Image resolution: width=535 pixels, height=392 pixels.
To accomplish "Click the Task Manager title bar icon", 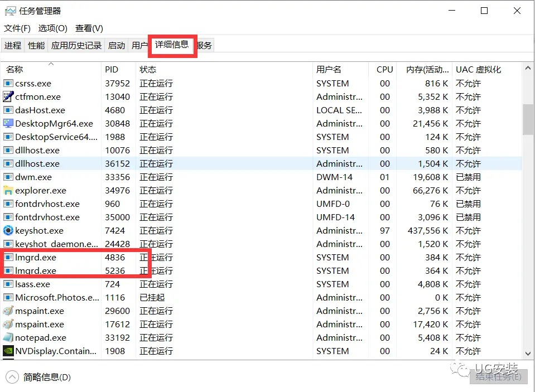I will coord(10,11).
